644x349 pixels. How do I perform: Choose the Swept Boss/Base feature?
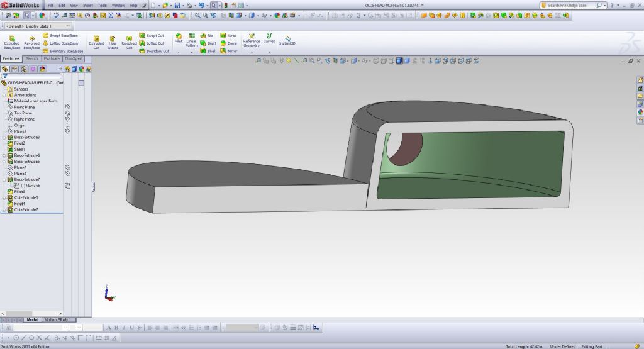click(60, 36)
